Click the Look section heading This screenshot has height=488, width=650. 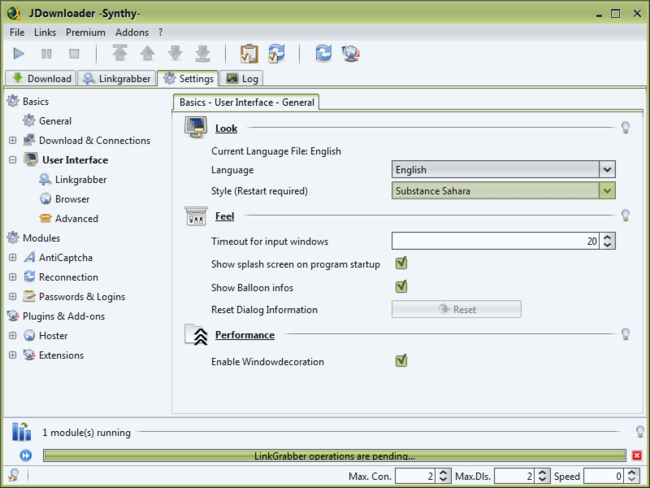pos(226,129)
